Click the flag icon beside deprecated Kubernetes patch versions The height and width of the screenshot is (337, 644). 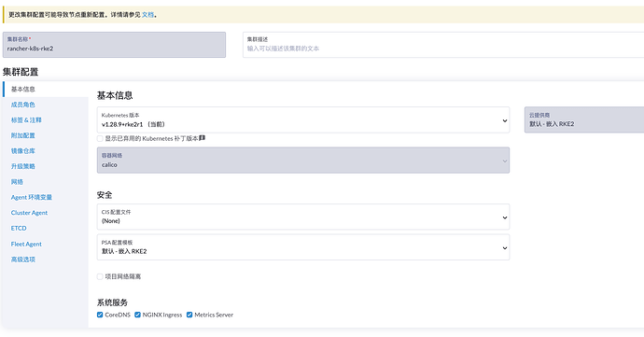pos(203,138)
